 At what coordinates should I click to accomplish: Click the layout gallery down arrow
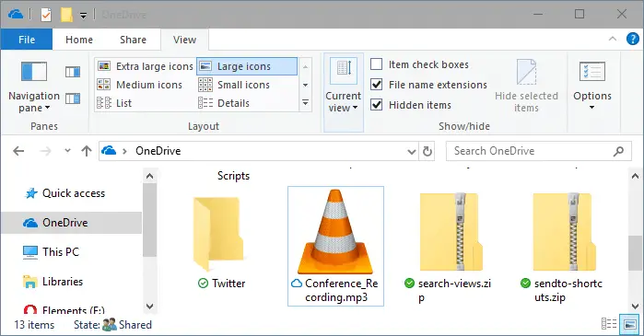click(305, 85)
